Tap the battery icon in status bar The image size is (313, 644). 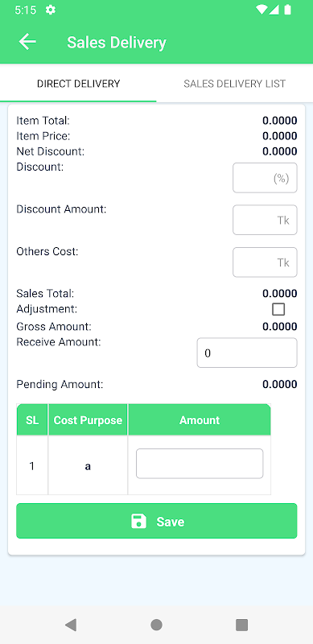click(287, 10)
